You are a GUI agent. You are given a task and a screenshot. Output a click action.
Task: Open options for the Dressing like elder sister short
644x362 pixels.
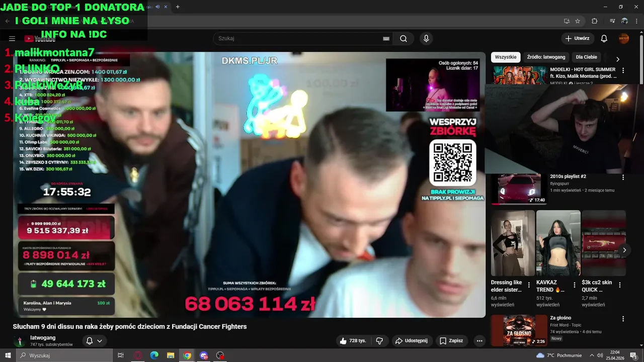click(x=529, y=285)
